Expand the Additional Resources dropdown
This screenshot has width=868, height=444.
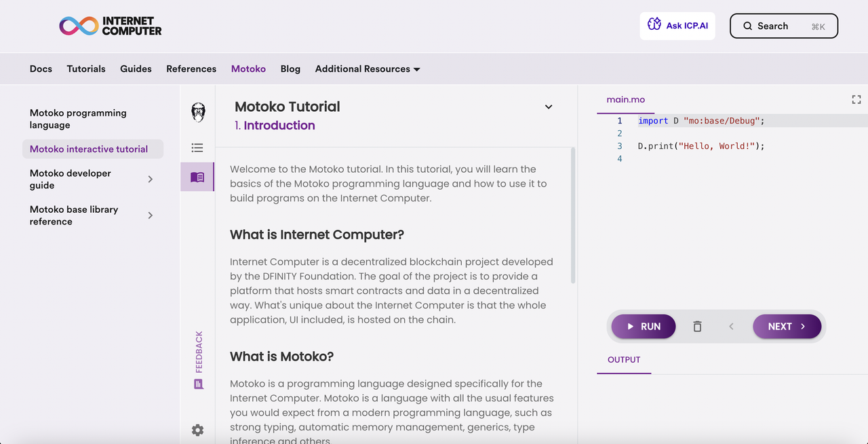coord(368,68)
